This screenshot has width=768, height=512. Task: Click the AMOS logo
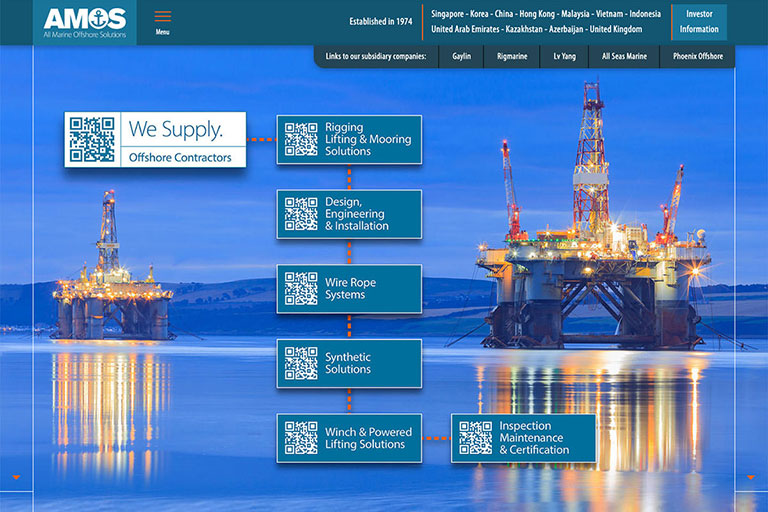pyautogui.click(x=85, y=20)
